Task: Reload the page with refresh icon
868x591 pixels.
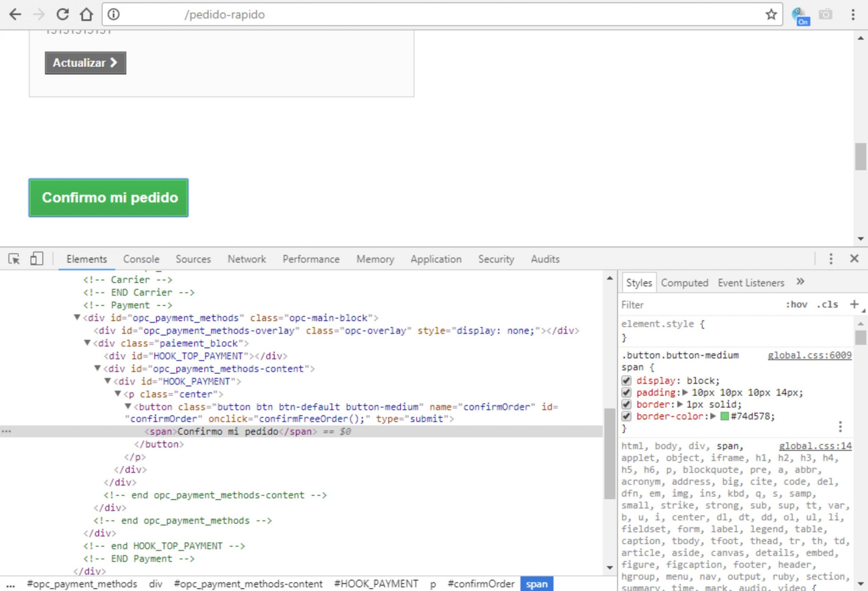Action: [x=62, y=14]
